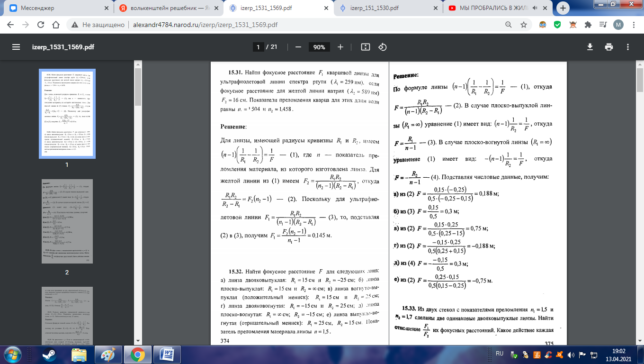Open the PDF sidebar menu (hamburger icon)
This screenshot has width=644, height=364.
tap(16, 47)
